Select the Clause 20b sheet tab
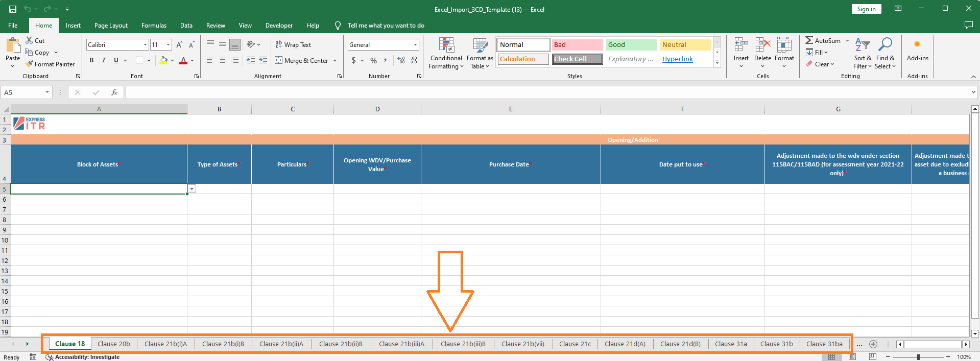The height and width of the screenshot is (361, 980). 114,344
